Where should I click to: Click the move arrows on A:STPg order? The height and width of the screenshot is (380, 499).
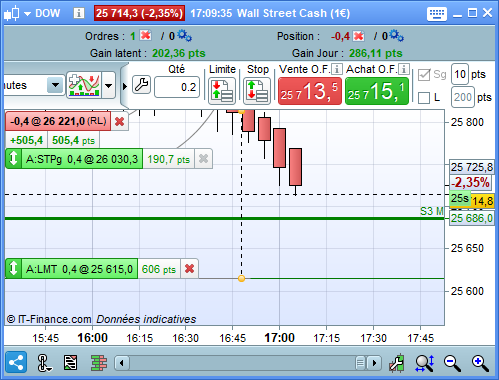[13, 158]
